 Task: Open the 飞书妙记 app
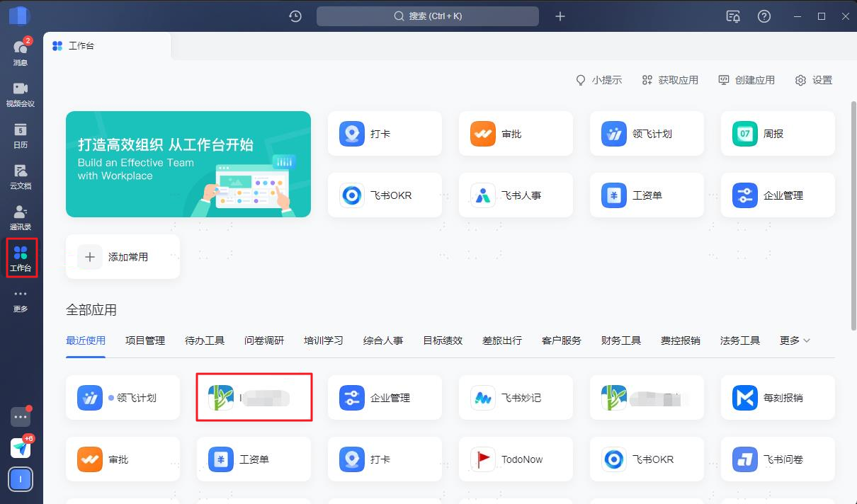[516, 398]
